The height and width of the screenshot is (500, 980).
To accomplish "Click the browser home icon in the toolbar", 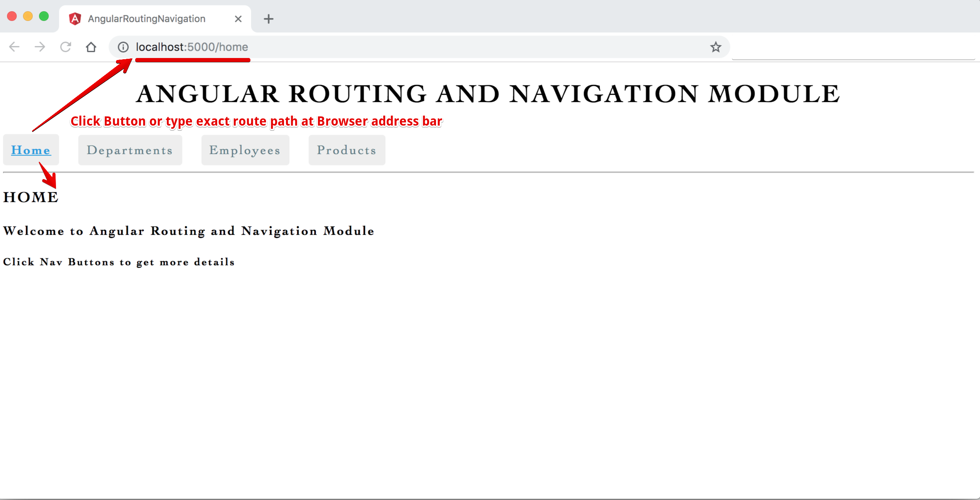I will pos(91,47).
